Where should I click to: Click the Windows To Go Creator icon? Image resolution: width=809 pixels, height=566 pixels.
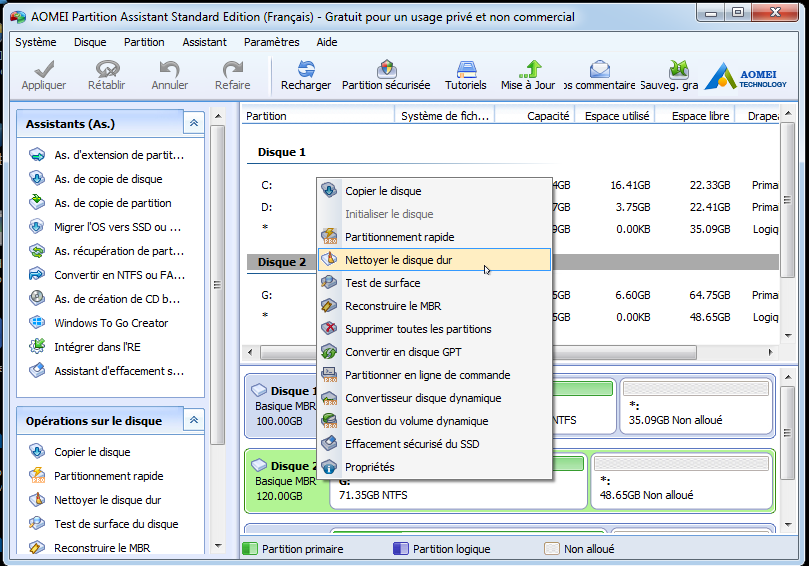tap(37, 322)
